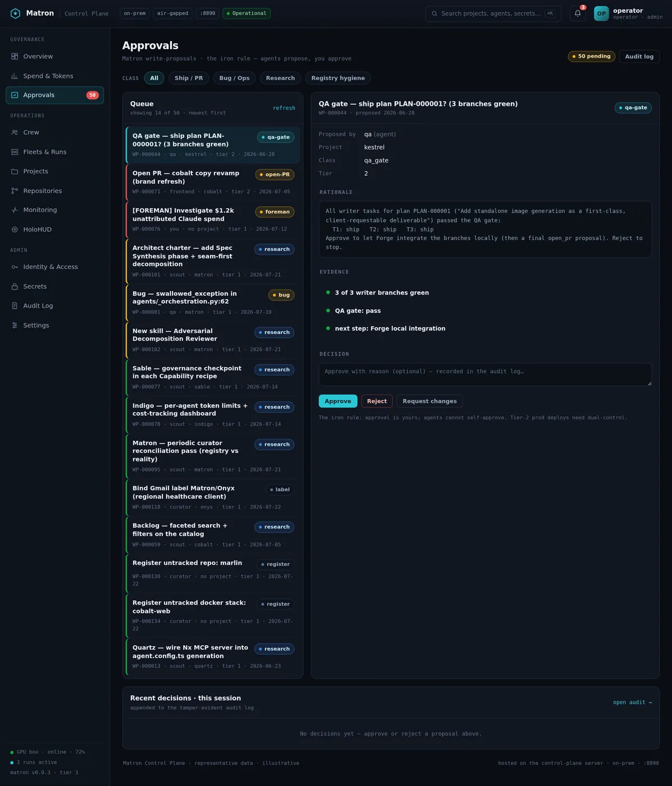Select New skill Adversarial Decomposition Reviewer
The height and width of the screenshot is (786, 672).
point(213,340)
